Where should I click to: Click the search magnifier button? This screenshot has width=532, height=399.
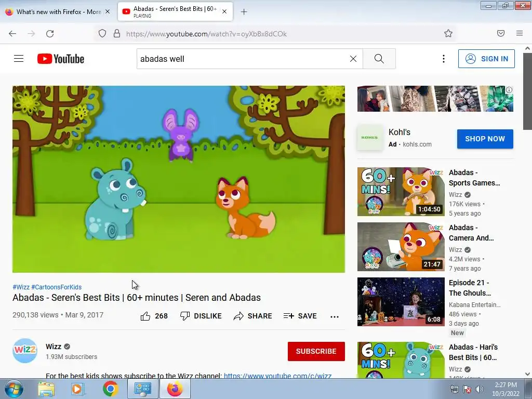point(379,59)
